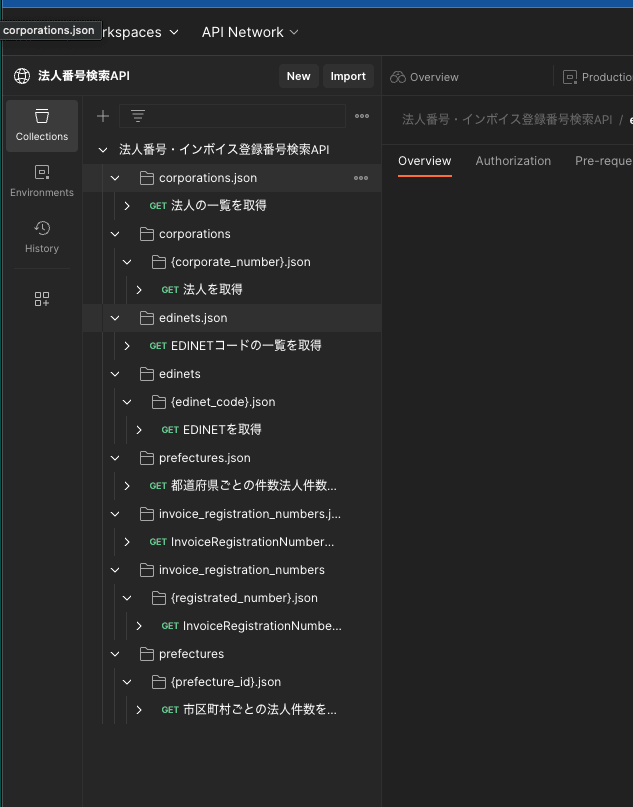
Task: Open GET InvoiceRegistrationNumbe... under {registrated_number}.json
Action: [x=251, y=626]
